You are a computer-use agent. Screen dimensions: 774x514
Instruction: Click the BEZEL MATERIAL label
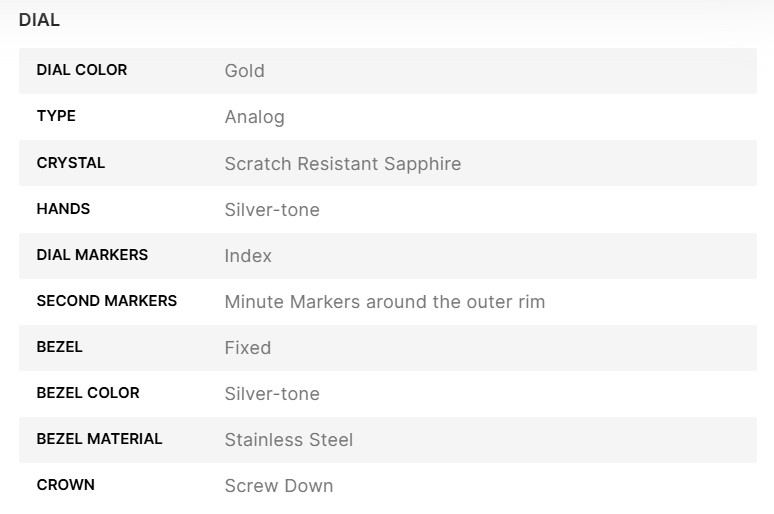(x=99, y=438)
